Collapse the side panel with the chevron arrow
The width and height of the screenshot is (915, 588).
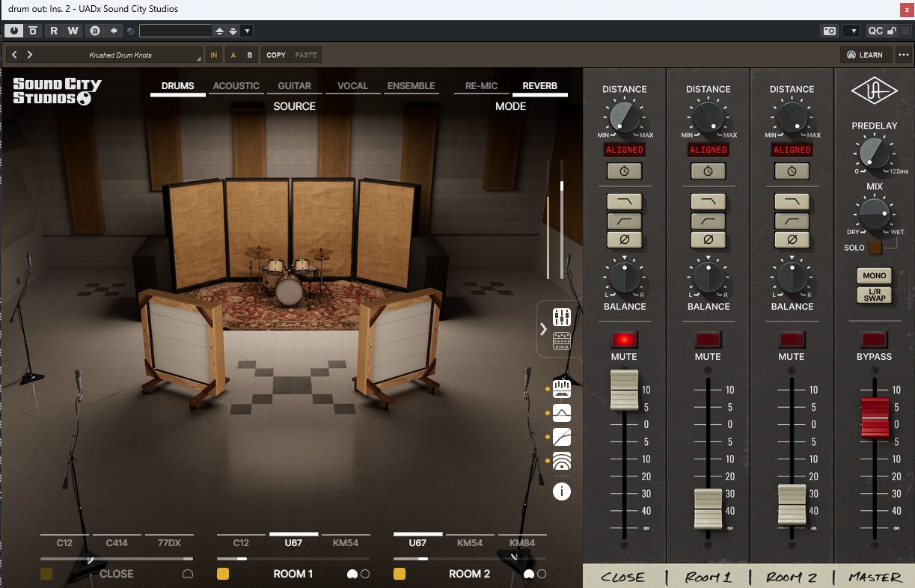coord(543,329)
